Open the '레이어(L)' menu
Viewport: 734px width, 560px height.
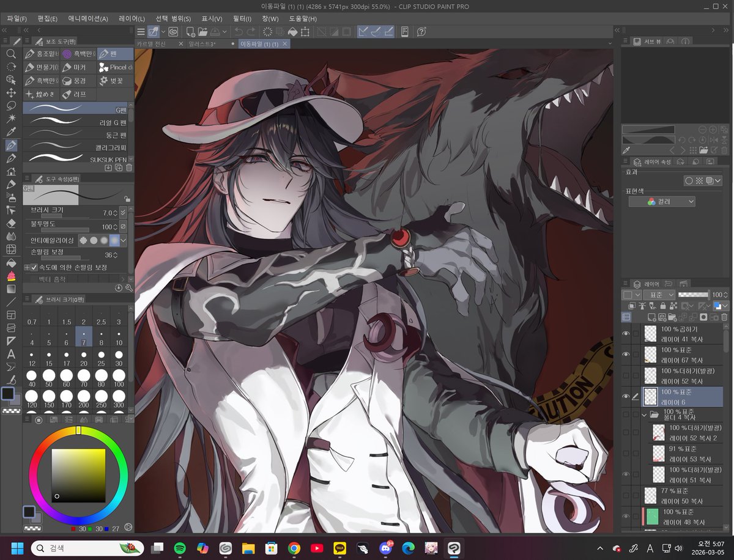pyautogui.click(x=132, y=18)
